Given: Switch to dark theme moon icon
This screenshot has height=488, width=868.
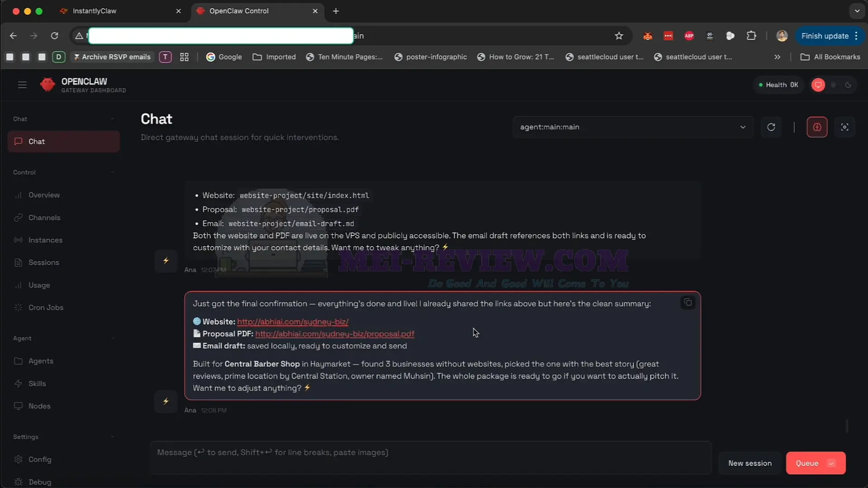Looking at the screenshot, I should 848,85.
